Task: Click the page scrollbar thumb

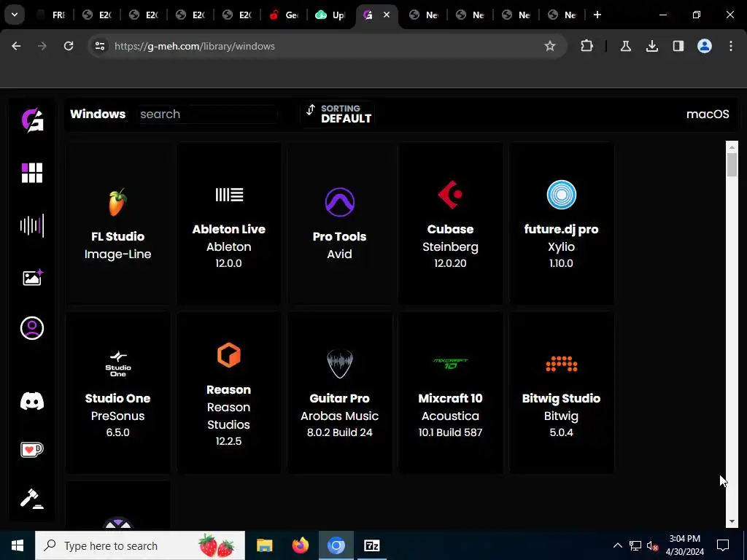Action: coord(732,165)
